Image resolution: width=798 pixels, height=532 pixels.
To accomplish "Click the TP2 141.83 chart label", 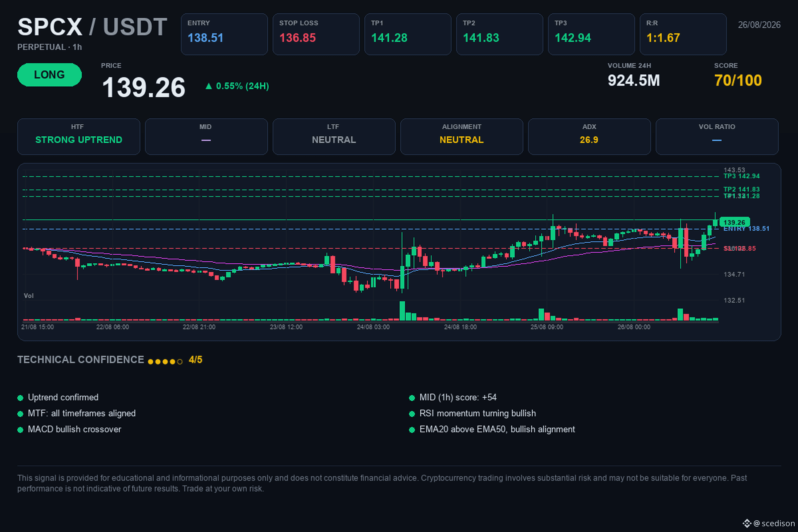I will (741, 189).
